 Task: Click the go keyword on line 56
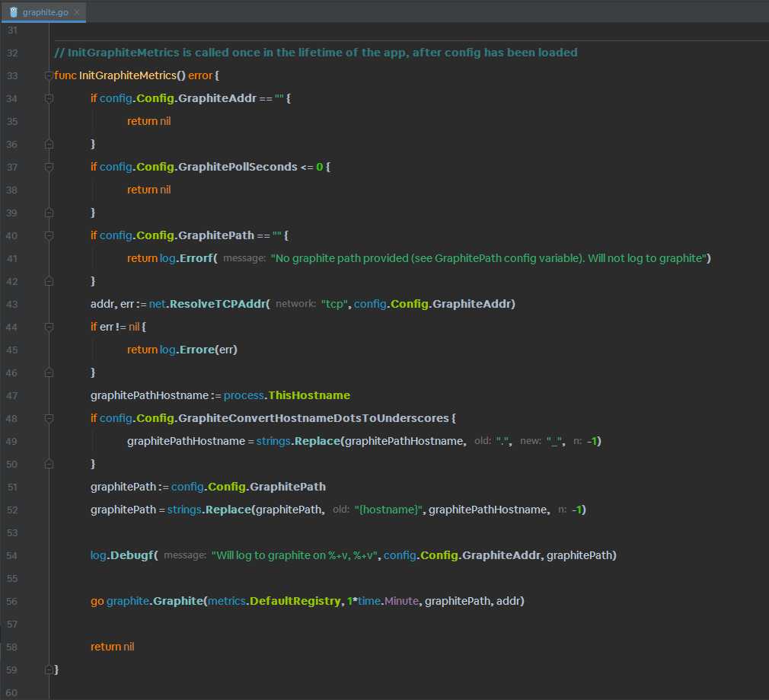point(97,602)
